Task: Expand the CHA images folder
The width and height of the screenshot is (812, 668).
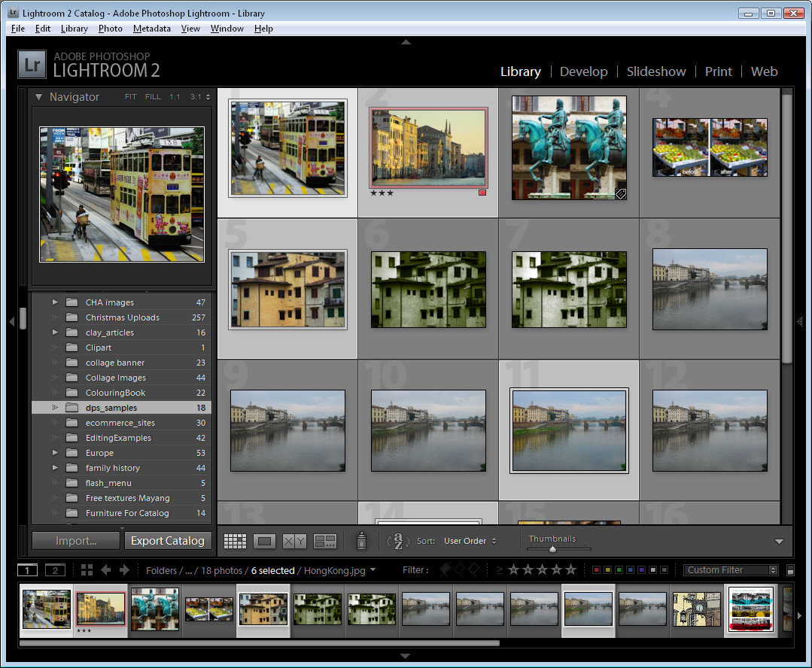Action: (55, 302)
